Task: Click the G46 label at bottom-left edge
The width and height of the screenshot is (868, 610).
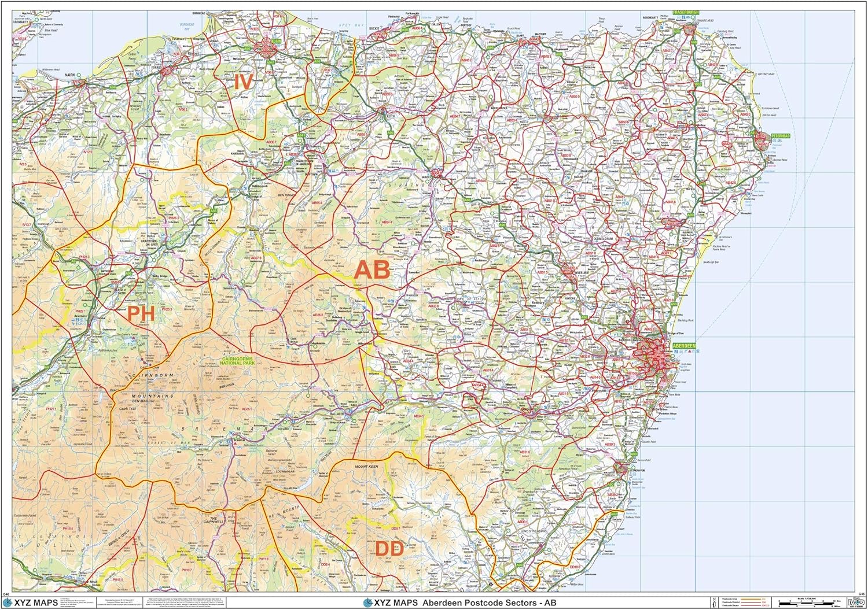Action: [x=7, y=594]
